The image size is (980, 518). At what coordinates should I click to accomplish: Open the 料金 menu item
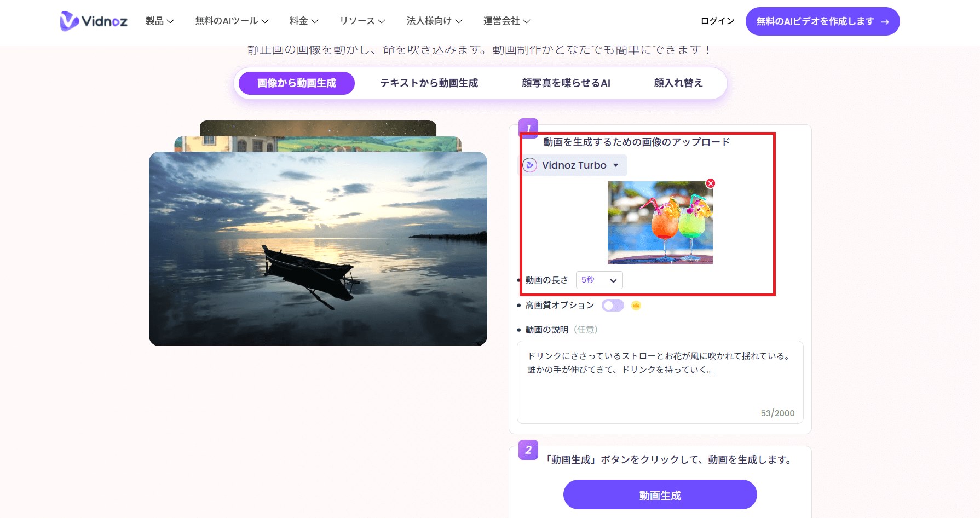302,21
